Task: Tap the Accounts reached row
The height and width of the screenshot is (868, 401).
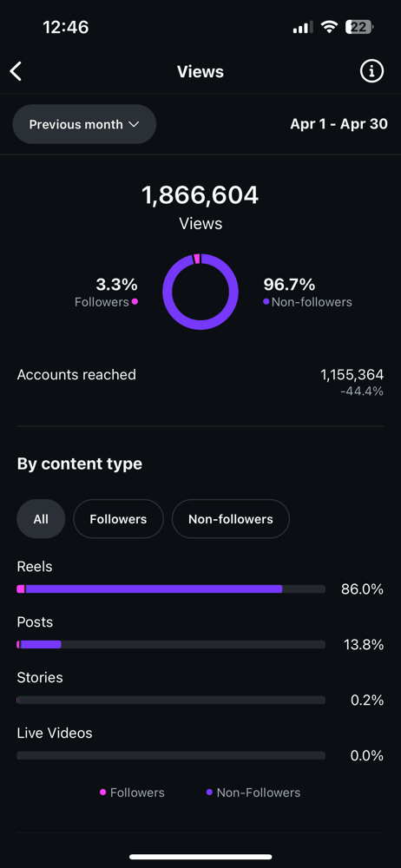Action: pos(200,383)
